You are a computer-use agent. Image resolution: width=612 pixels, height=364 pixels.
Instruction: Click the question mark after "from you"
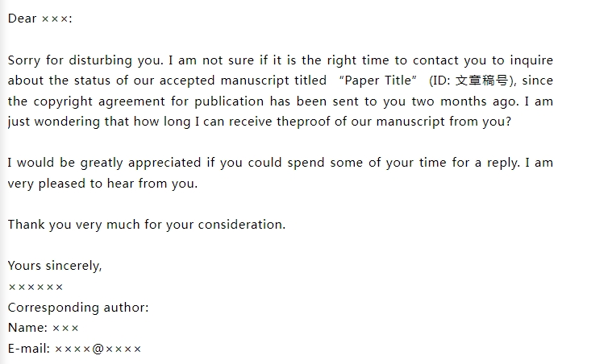pyautogui.click(x=508, y=122)
